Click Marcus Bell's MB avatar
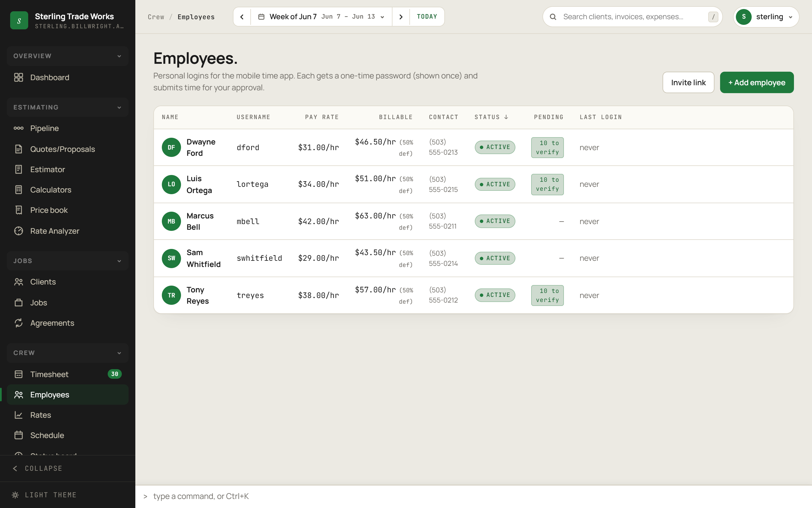 click(x=171, y=221)
